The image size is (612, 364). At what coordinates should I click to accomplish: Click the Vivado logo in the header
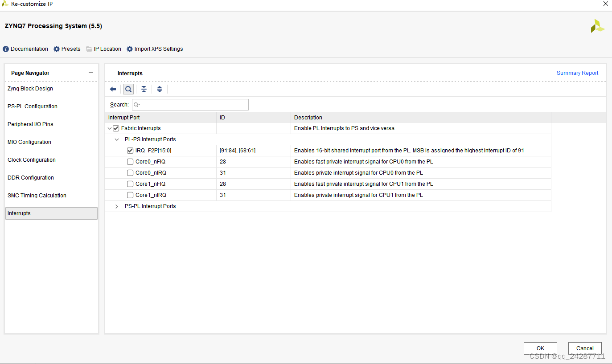[597, 26]
